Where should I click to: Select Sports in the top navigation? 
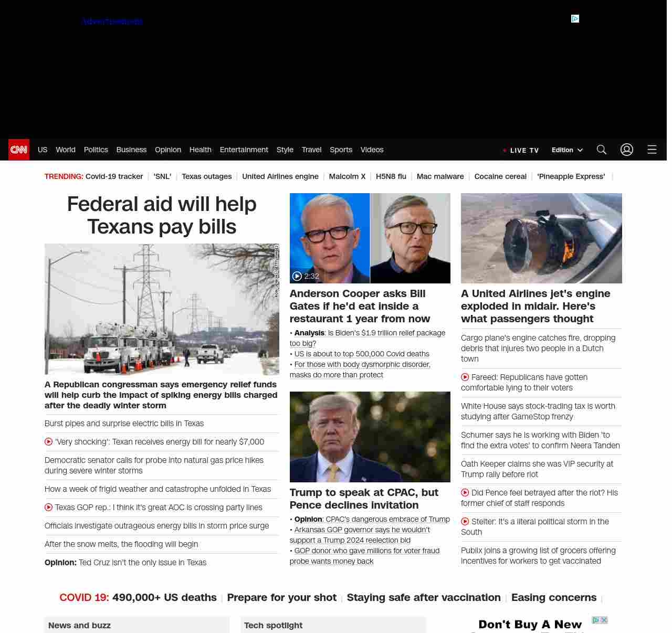coord(341,150)
